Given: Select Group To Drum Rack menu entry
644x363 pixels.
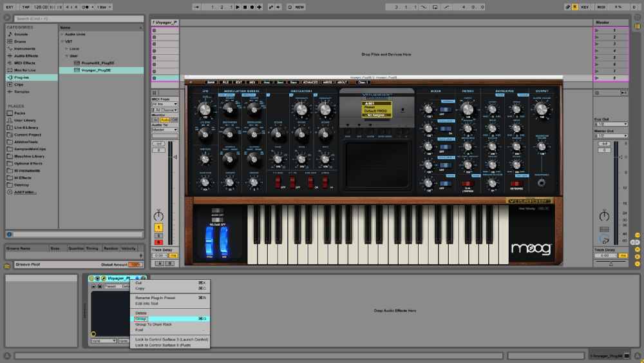Looking at the screenshot, I should pos(152,324).
